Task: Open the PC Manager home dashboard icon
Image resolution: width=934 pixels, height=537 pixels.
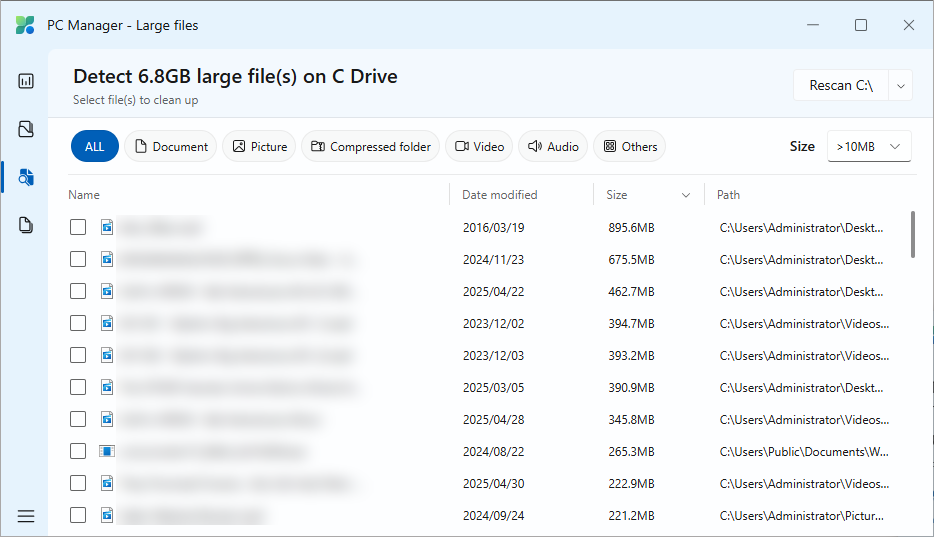Action: 26,81
